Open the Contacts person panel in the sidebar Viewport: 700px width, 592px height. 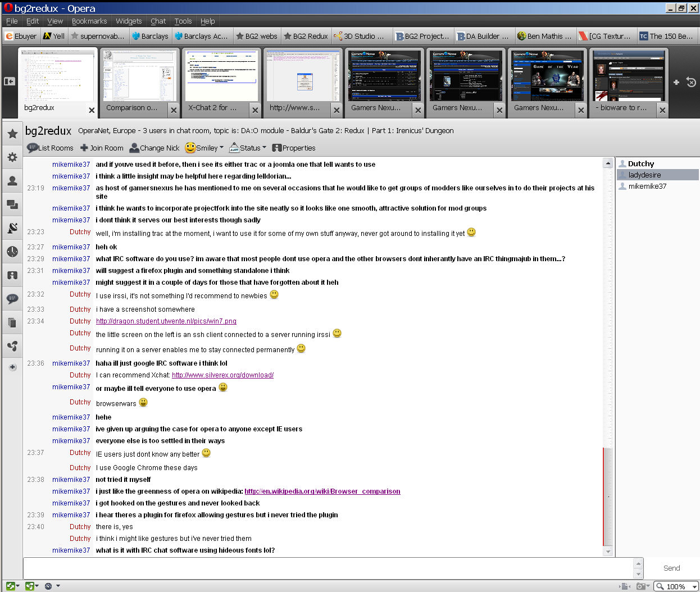click(12, 181)
